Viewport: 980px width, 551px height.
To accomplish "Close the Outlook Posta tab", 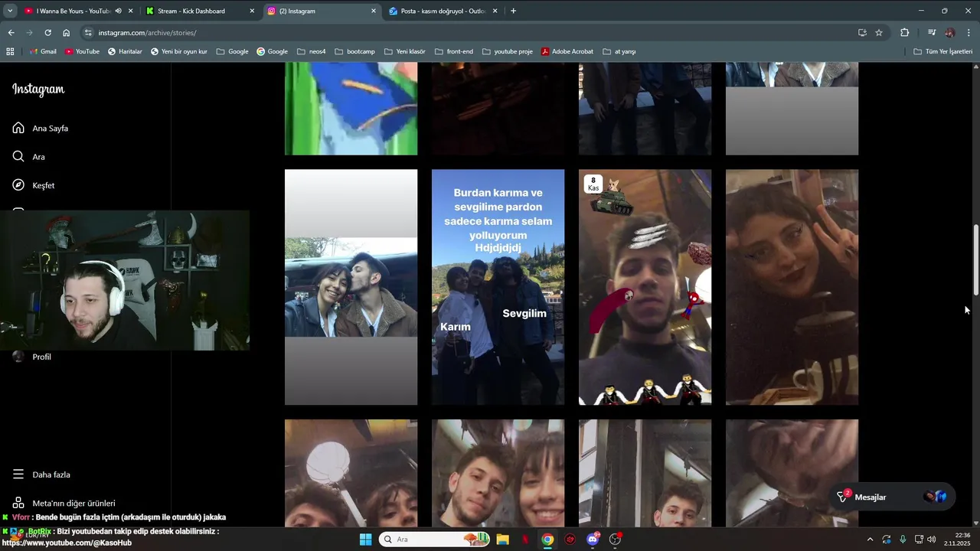I will pyautogui.click(x=495, y=11).
